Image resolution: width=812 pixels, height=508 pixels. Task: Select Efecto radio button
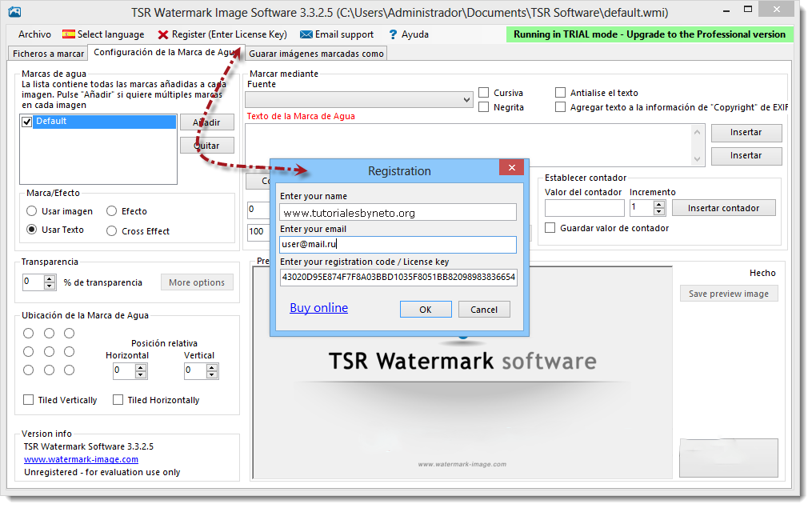[x=111, y=211]
